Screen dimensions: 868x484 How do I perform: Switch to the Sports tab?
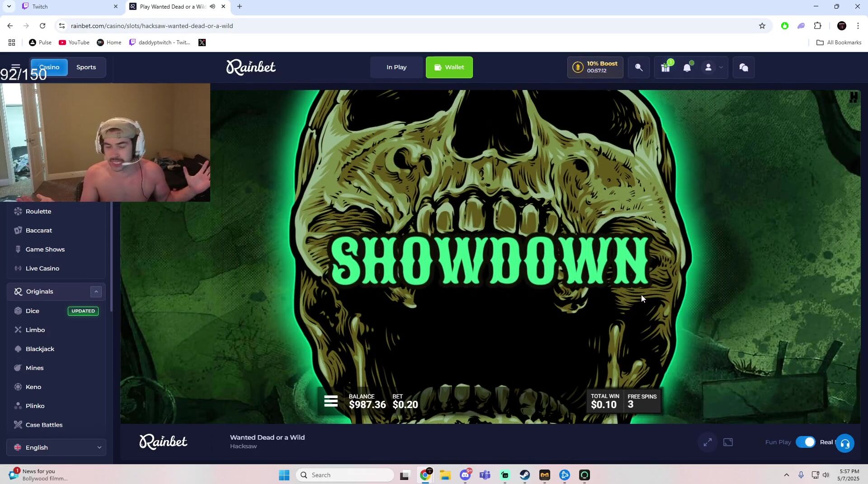tap(86, 67)
